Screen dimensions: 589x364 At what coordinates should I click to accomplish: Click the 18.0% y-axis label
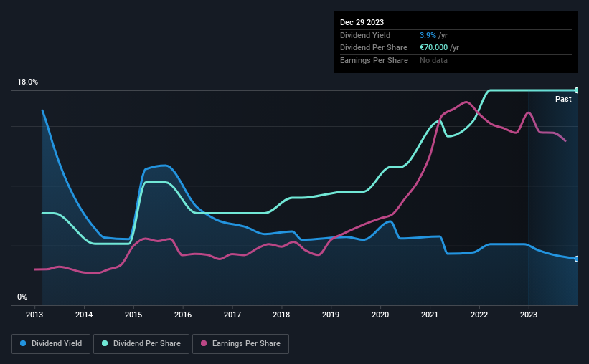(x=27, y=82)
